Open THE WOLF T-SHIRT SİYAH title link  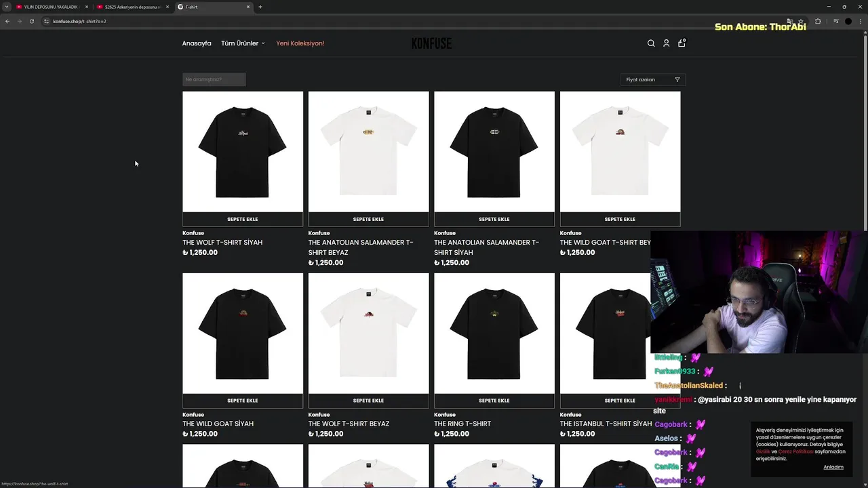222,242
